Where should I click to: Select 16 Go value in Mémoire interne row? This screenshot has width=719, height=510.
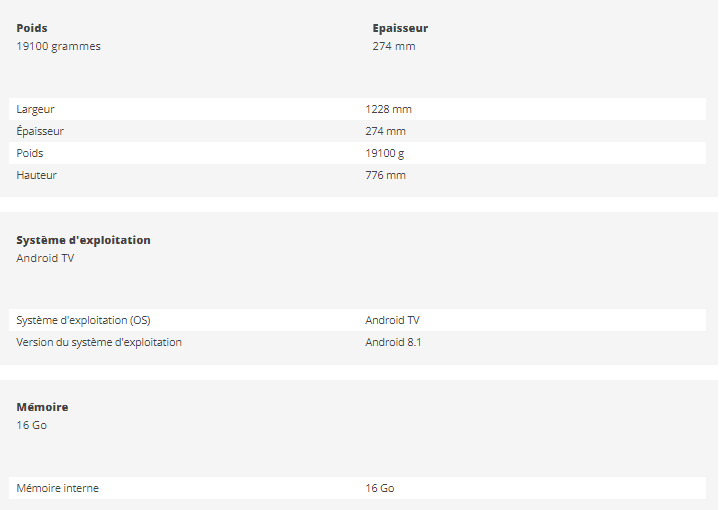point(380,488)
